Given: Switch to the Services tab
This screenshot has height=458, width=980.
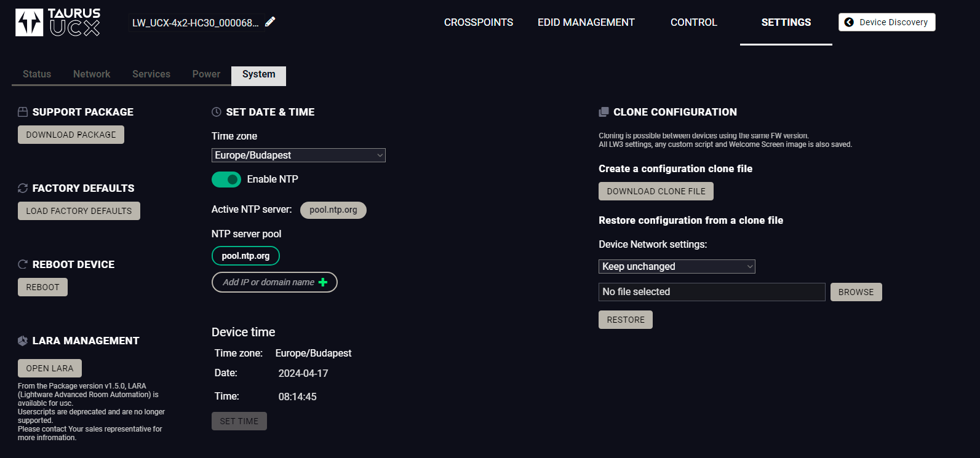Looking at the screenshot, I should click(151, 74).
